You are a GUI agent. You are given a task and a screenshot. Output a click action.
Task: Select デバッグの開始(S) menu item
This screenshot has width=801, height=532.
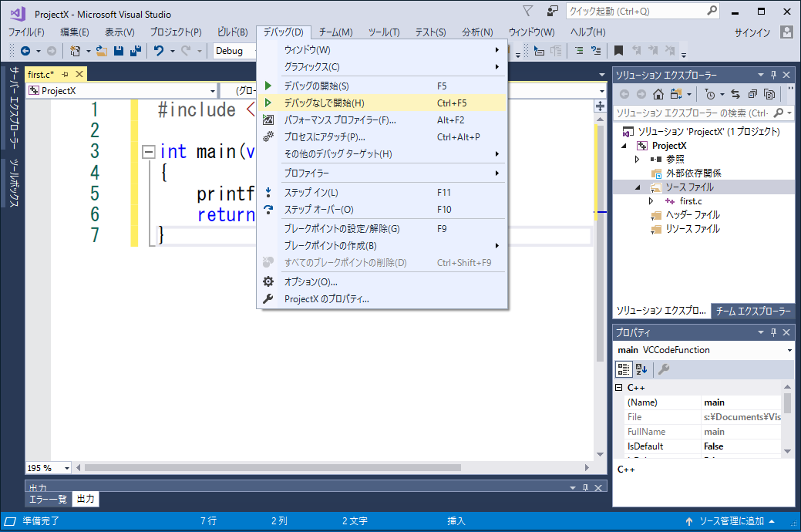tap(382, 86)
